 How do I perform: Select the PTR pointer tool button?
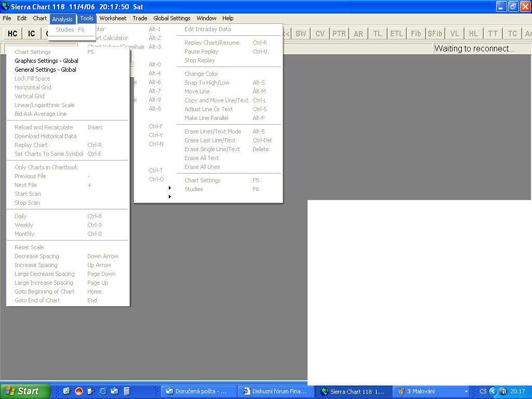[339, 34]
